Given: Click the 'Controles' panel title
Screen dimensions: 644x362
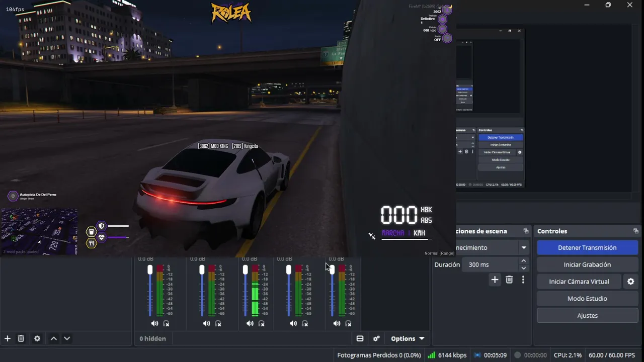Looking at the screenshot, I should (552, 231).
